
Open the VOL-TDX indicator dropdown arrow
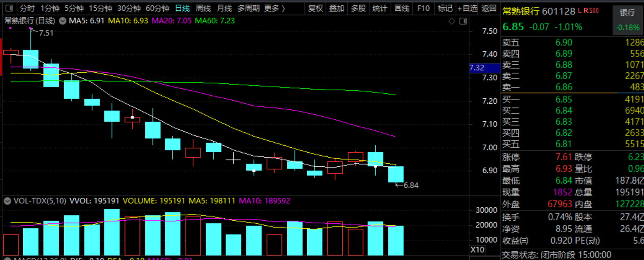coord(7,201)
